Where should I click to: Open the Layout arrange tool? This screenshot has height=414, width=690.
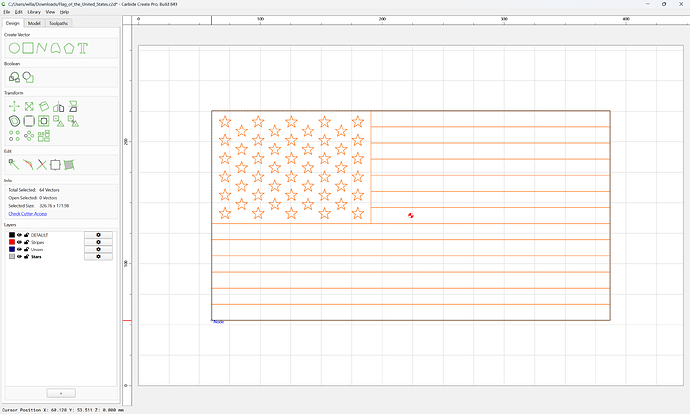(44, 136)
